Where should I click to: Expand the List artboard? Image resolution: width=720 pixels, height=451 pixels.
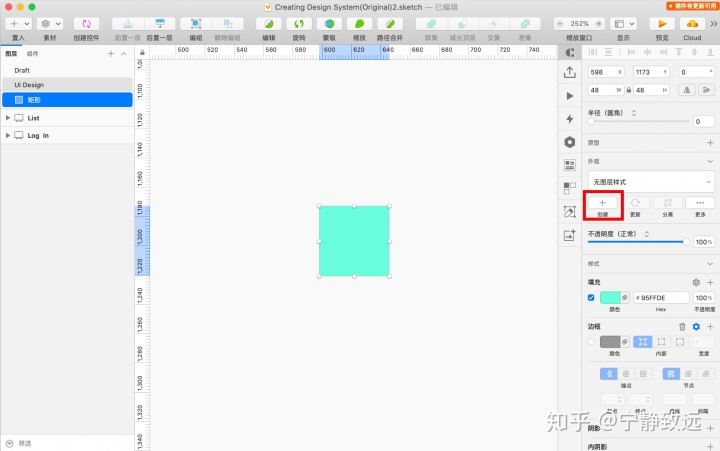pyautogui.click(x=8, y=118)
